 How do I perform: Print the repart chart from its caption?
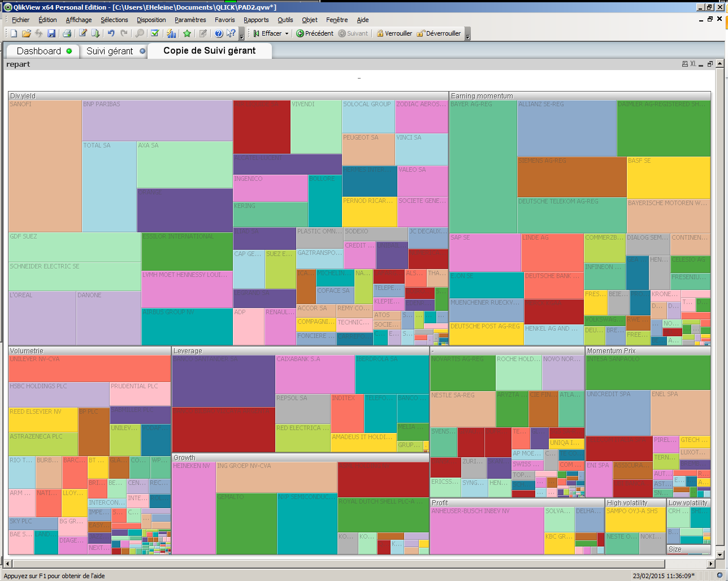click(x=685, y=64)
